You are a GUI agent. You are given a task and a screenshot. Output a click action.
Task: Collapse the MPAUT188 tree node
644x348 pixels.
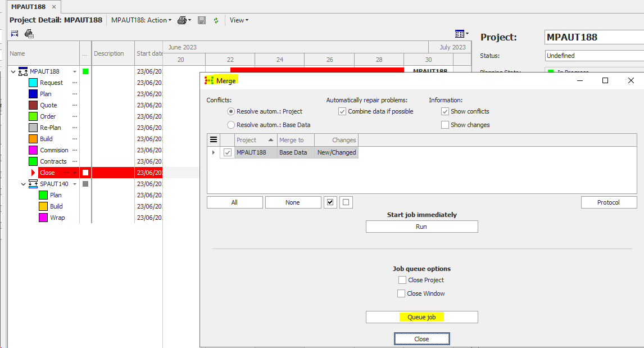click(13, 71)
